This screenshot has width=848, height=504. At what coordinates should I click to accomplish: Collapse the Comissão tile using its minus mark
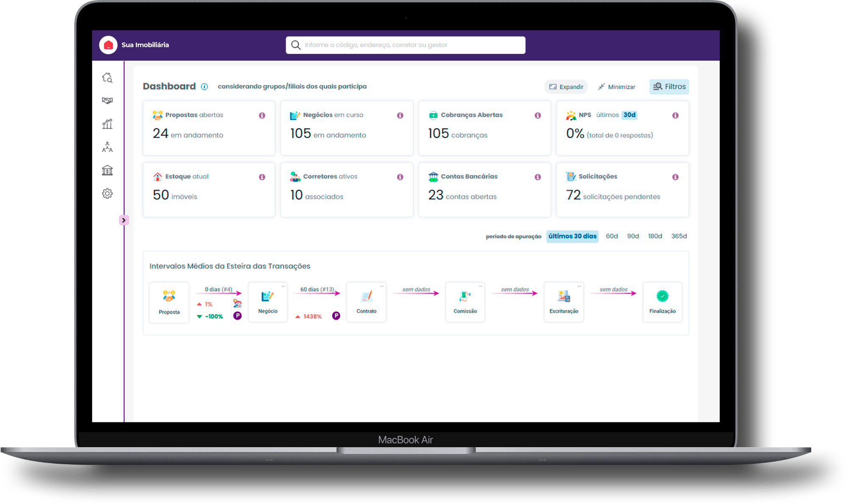480,286
